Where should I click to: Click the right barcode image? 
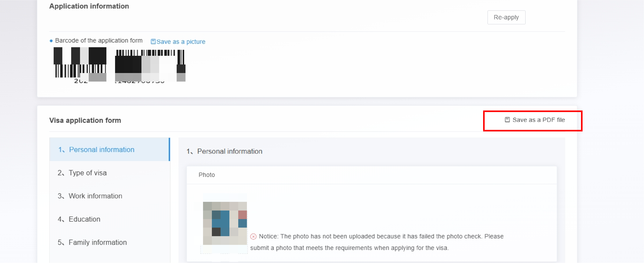pos(150,65)
